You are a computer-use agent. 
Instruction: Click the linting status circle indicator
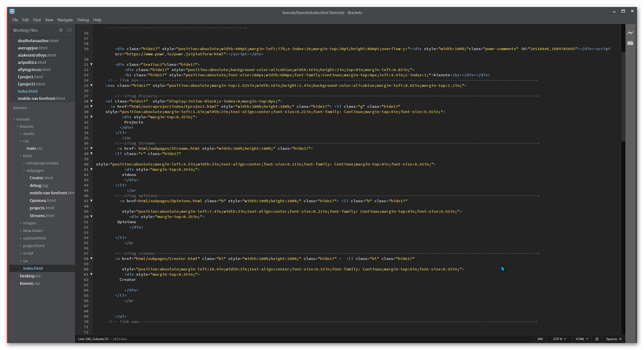tap(597, 339)
